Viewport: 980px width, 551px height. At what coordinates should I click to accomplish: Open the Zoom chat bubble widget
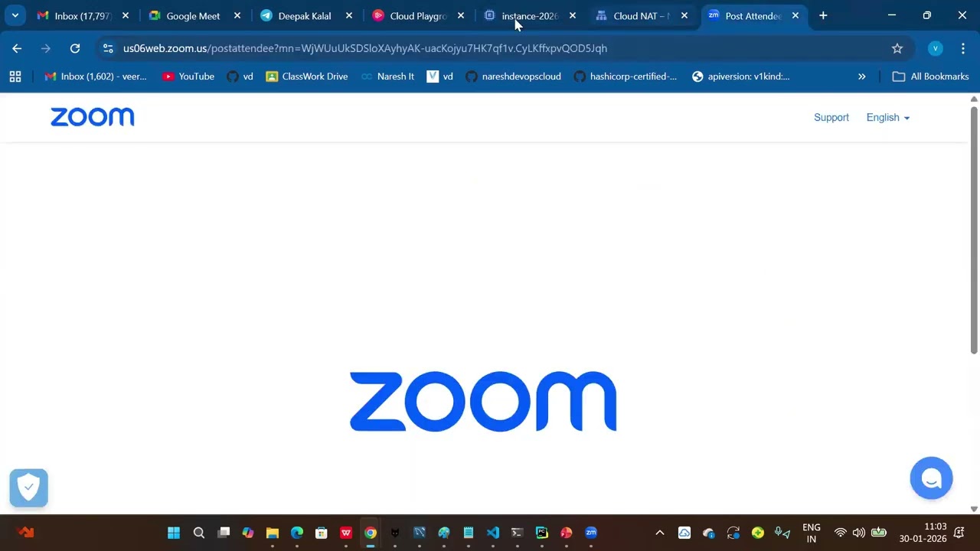(931, 478)
